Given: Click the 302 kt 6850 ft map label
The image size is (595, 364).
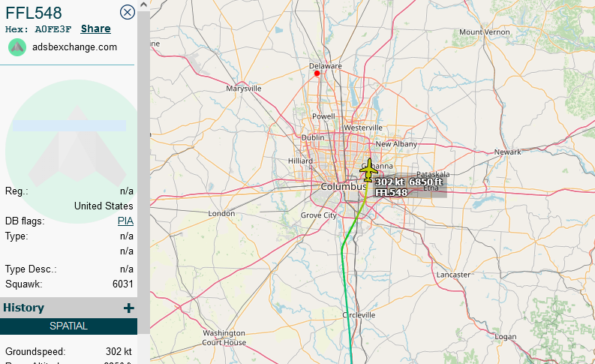Looking at the screenshot, I should 409,182.
